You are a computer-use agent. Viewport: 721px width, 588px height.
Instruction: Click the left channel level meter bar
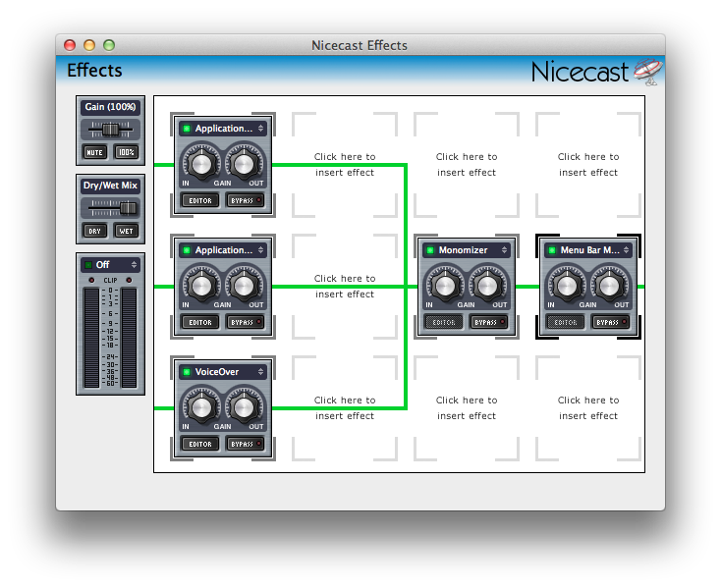tap(91, 338)
